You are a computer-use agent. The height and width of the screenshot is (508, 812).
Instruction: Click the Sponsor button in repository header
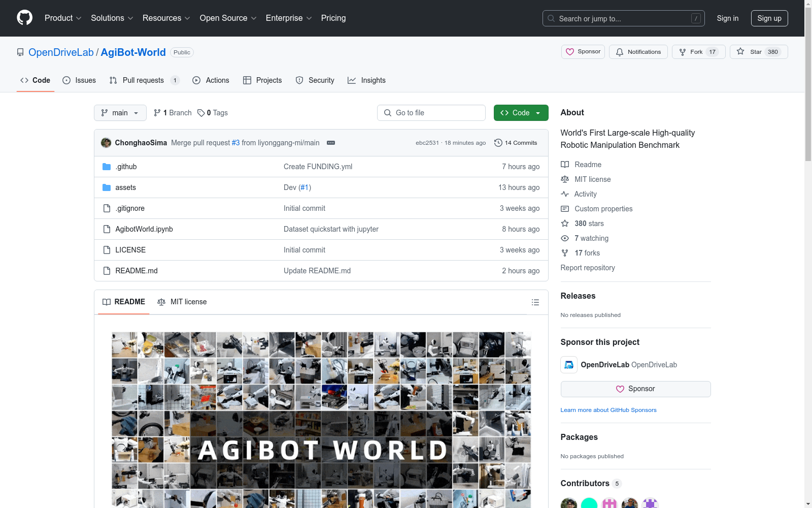pos(583,52)
